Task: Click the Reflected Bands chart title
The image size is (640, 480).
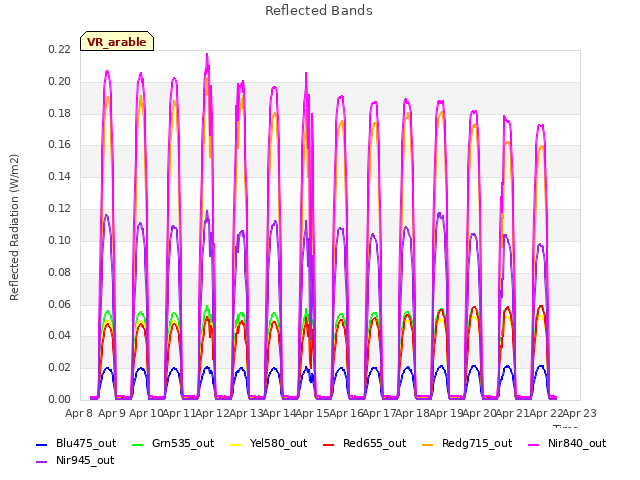Action: point(319,11)
